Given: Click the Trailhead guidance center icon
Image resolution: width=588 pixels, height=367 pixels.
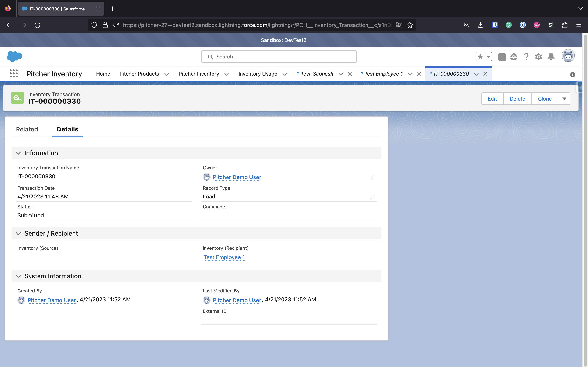Looking at the screenshot, I should click(514, 57).
